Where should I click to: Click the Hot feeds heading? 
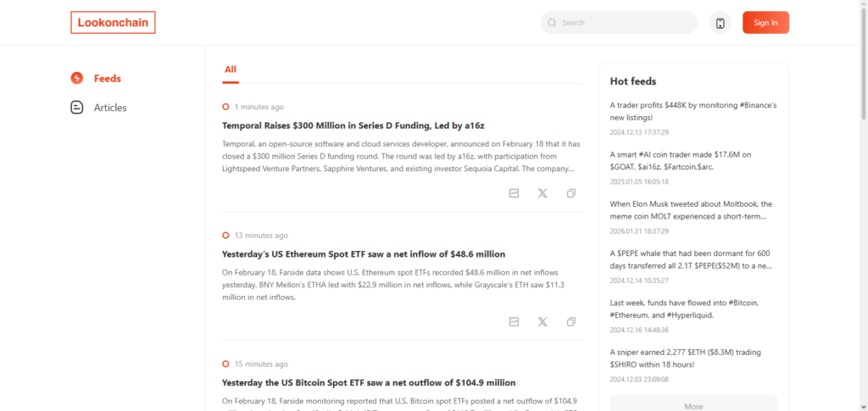click(633, 81)
